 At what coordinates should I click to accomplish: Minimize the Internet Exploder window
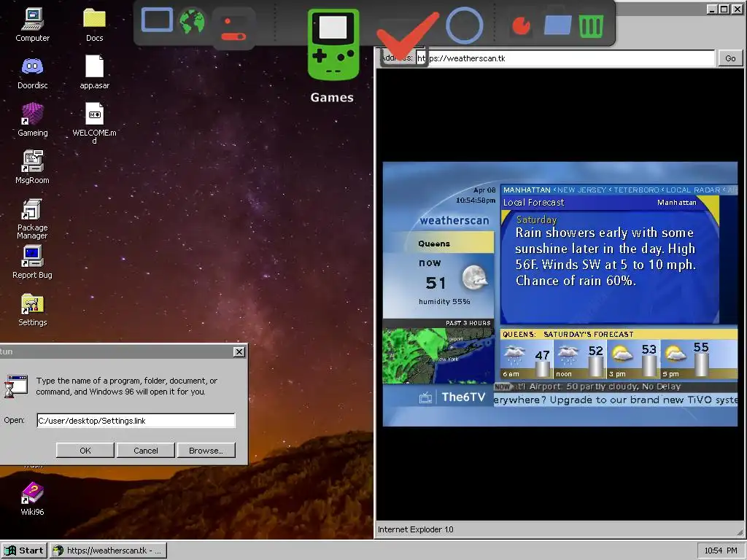(x=712, y=9)
